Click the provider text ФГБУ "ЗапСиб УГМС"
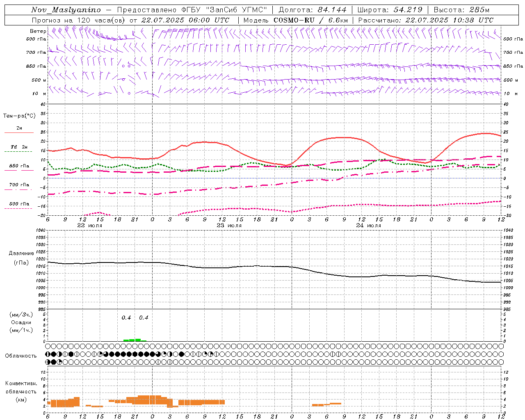 pos(224,10)
